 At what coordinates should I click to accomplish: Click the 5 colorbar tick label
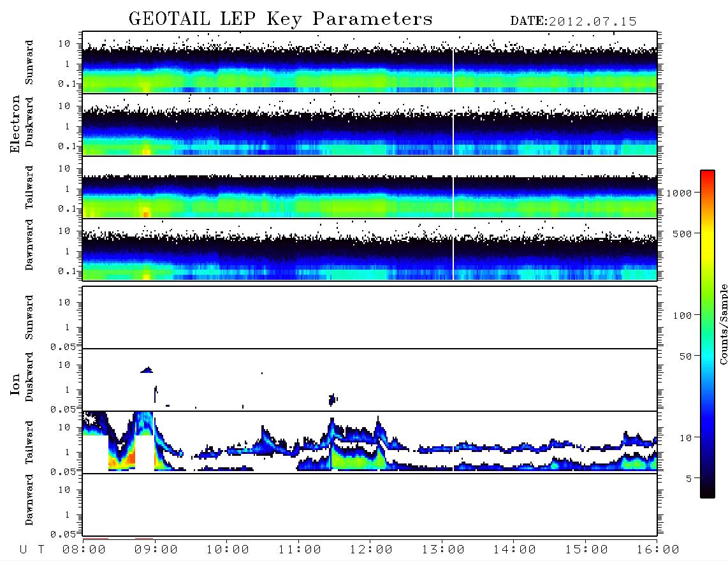pyautogui.click(x=688, y=478)
